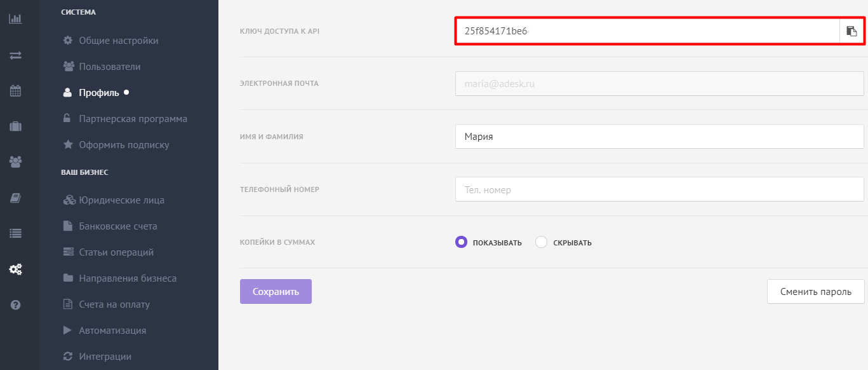Select the Скрывать radio option
Image resolution: width=868 pixels, height=370 pixels.
click(x=564, y=242)
